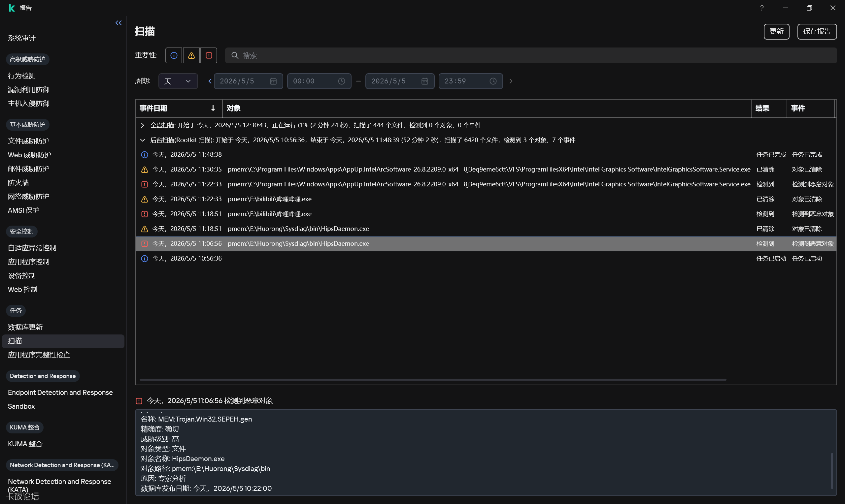Click the 更新 button
This screenshot has height=504, width=845.
point(776,32)
